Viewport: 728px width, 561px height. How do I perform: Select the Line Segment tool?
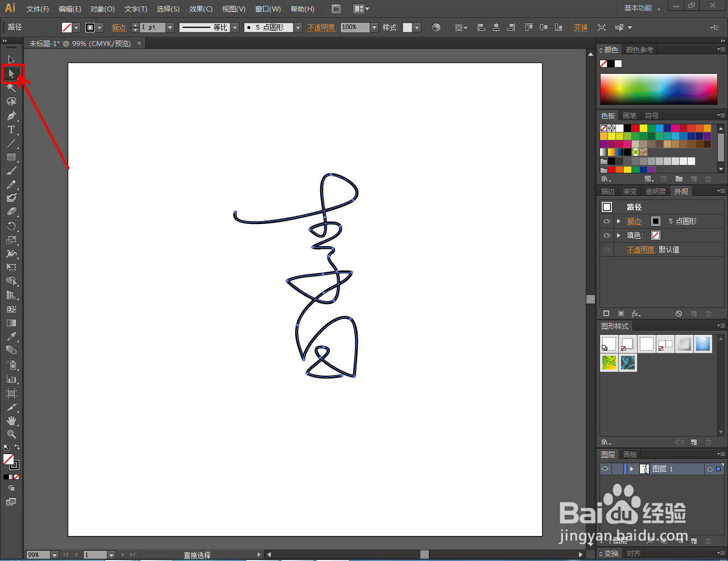[x=11, y=143]
